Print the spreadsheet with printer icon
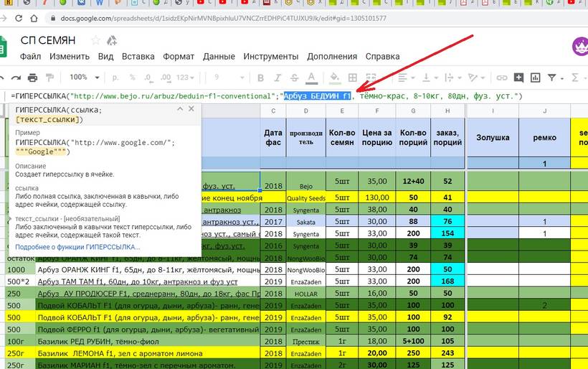 32,78
